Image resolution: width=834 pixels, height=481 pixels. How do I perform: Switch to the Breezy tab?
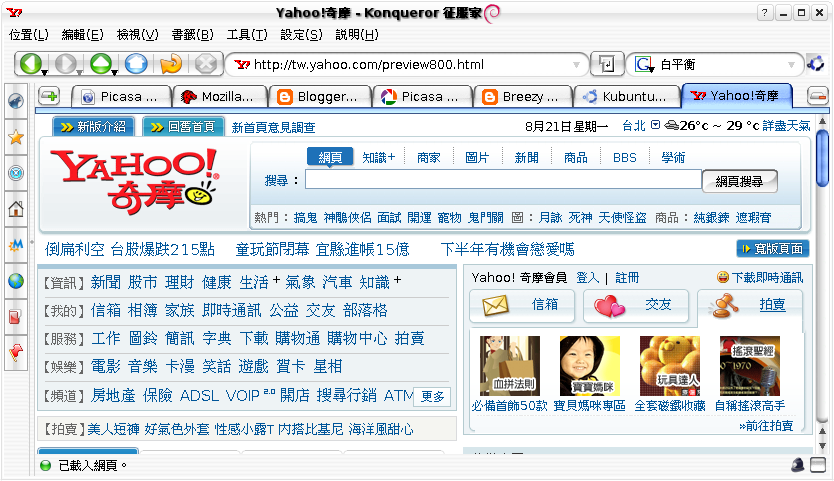(x=523, y=97)
